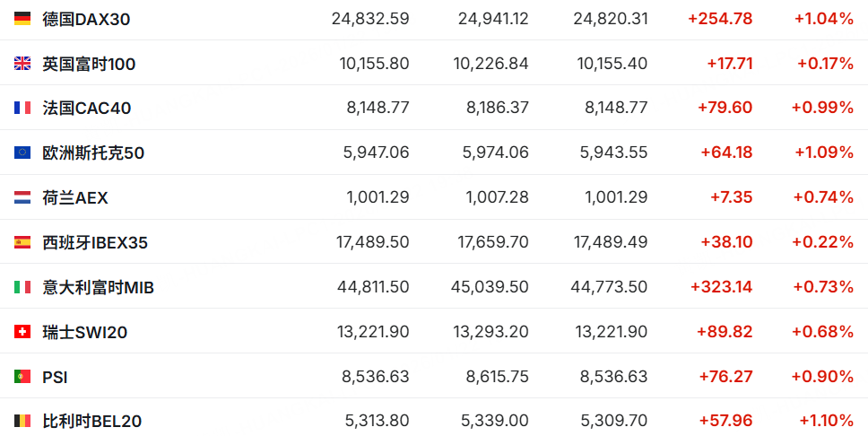Open the 英国富时100 index link

89,65
